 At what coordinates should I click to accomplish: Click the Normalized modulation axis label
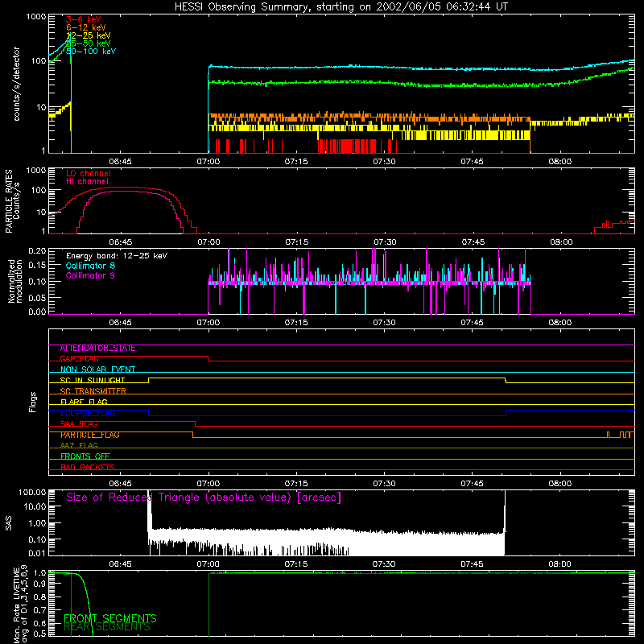pyautogui.click(x=15, y=281)
